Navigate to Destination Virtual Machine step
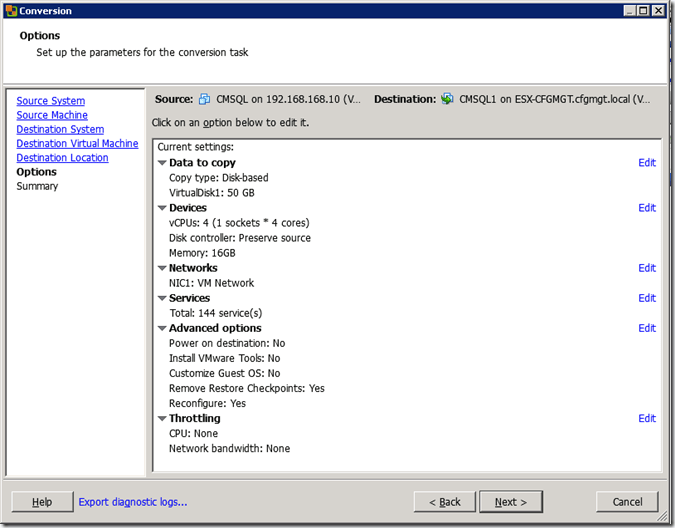The height and width of the screenshot is (528, 675). [x=77, y=144]
